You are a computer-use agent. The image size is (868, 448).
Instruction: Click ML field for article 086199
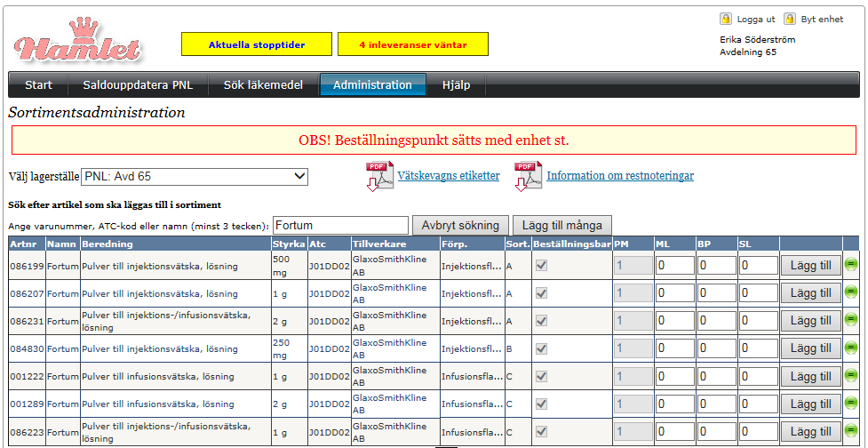(675, 265)
